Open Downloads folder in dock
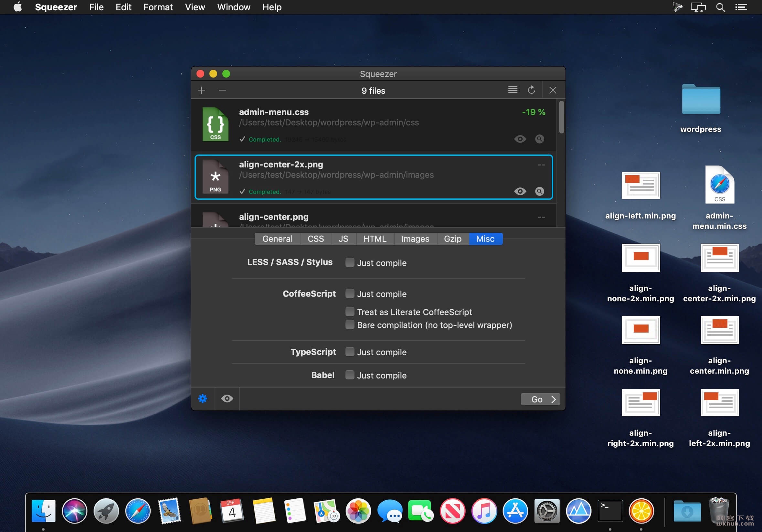762x532 pixels. (x=687, y=511)
